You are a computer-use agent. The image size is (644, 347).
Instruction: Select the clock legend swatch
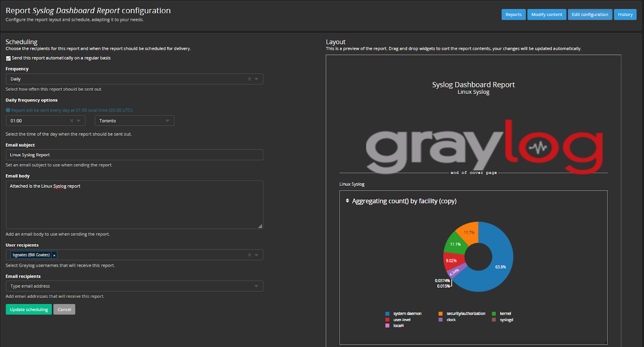(x=440, y=320)
